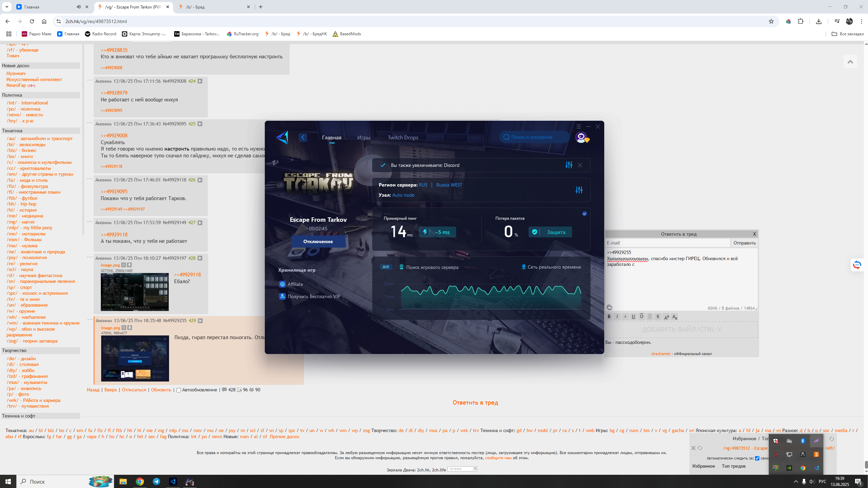The width and height of the screenshot is (868, 488).
Task: Apply strikethrough formatting in reply form
Action: [x=658, y=316]
